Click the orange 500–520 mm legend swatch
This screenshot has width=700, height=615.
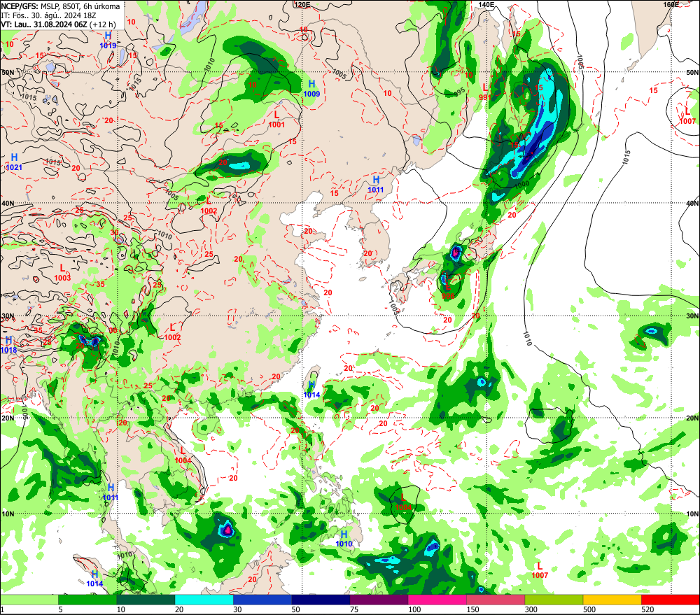click(x=612, y=600)
